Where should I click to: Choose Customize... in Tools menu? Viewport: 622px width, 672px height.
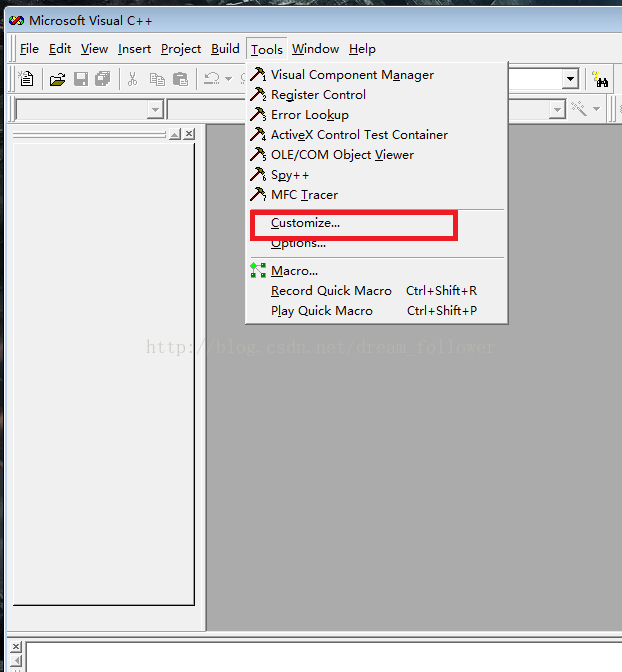coord(376,223)
